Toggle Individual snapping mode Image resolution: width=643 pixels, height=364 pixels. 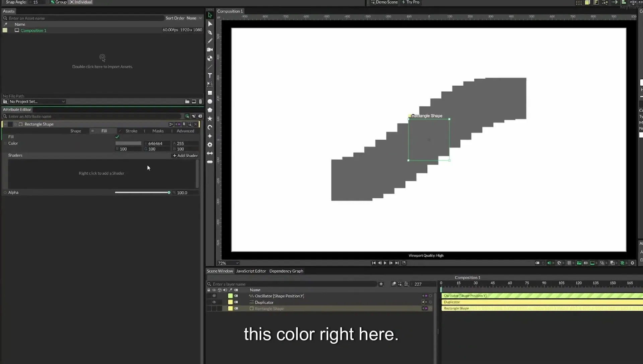[81, 2]
